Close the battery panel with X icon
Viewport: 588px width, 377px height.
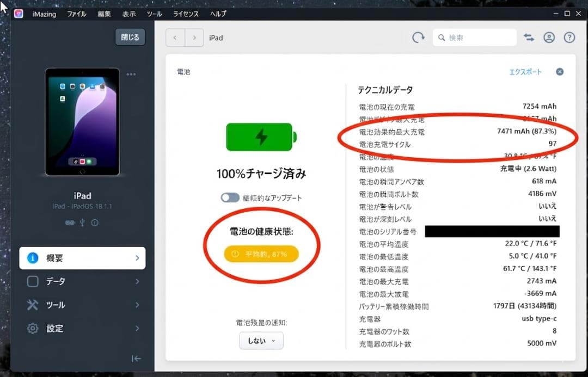(x=560, y=72)
